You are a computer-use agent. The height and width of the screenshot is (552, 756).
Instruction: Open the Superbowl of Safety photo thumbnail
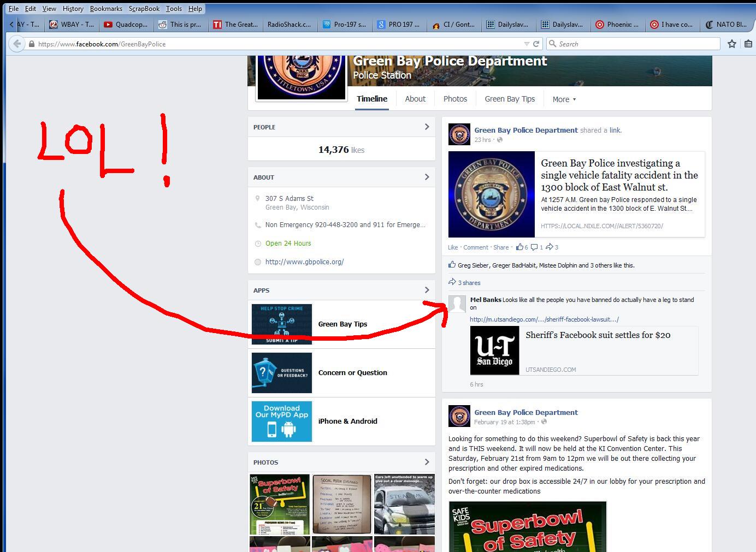click(x=280, y=504)
